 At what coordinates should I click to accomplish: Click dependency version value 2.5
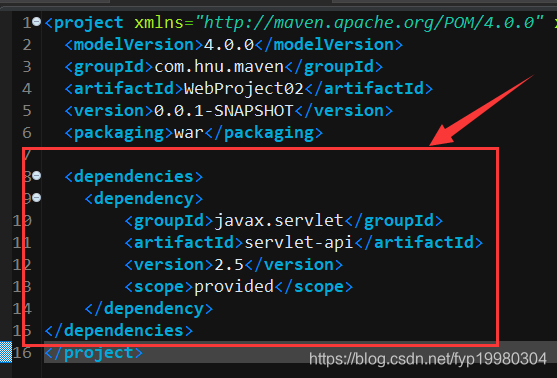point(229,265)
